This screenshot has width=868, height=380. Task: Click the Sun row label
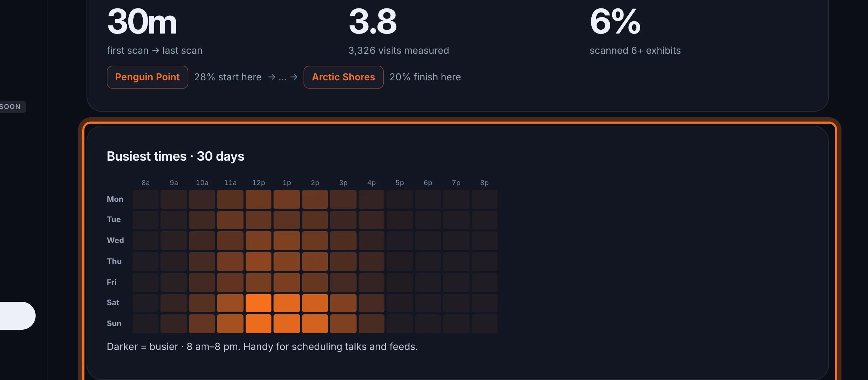[114, 323]
